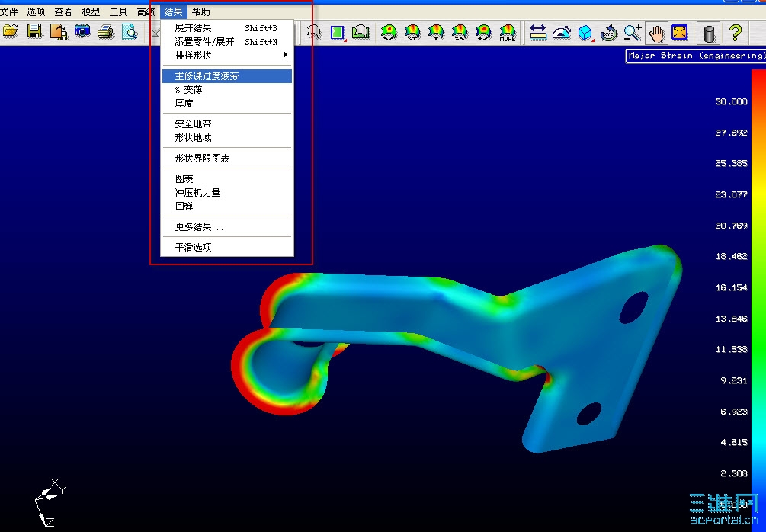The image size is (766, 532).
Task: Open print preview magnifier page icon
Action: (x=130, y=32)
